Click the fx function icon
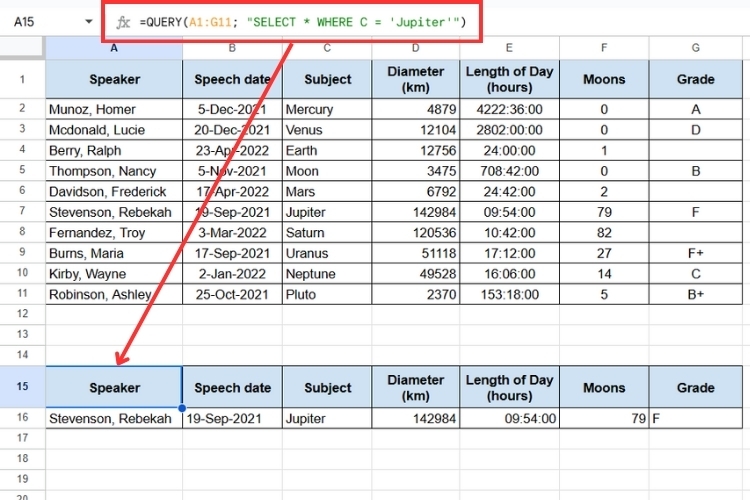This screenshot has height=500, width=750. [x=123, y=22]
